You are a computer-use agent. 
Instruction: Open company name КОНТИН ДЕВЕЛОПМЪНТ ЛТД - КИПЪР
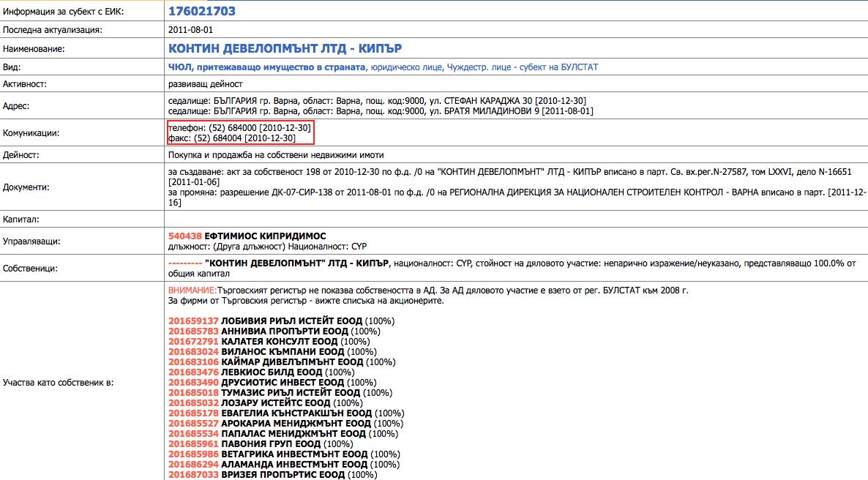pyautogui.click(x=285, y=48)
